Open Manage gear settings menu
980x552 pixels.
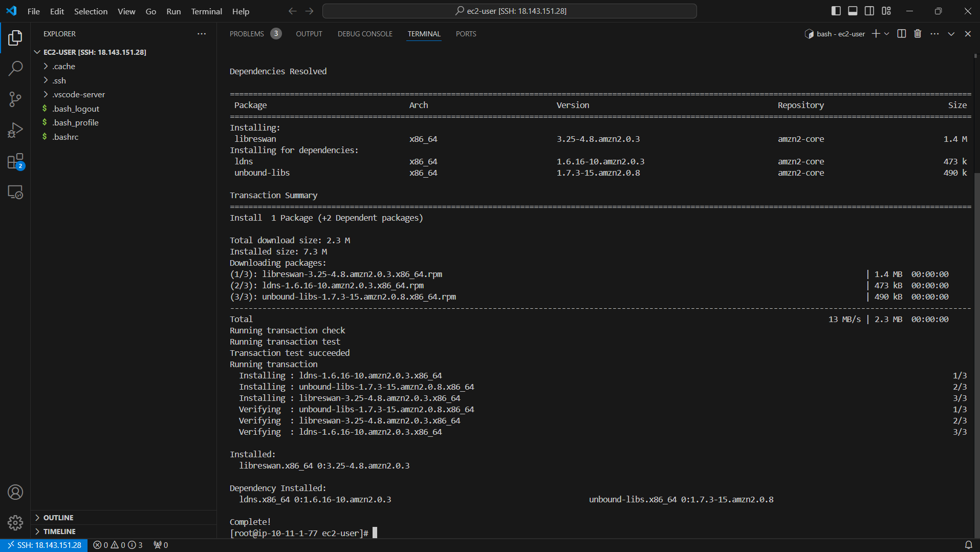(15, 523)
